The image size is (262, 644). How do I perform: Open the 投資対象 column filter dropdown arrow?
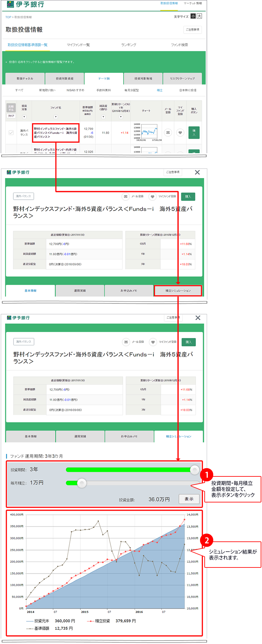pos(24,117)
